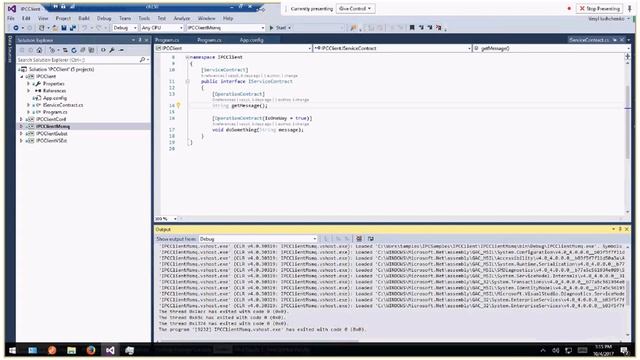Open the Action Center notifications icon
This screenshot has width=640, height=360.
624,350
